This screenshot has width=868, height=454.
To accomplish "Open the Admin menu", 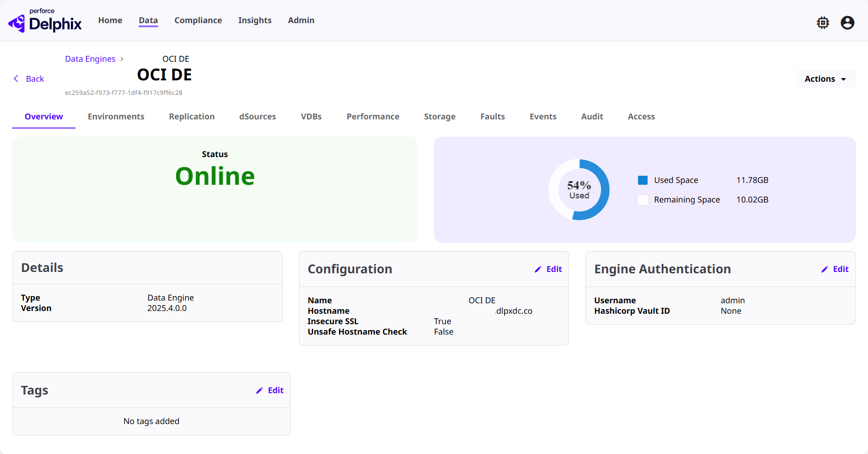I will pos(301,20).
